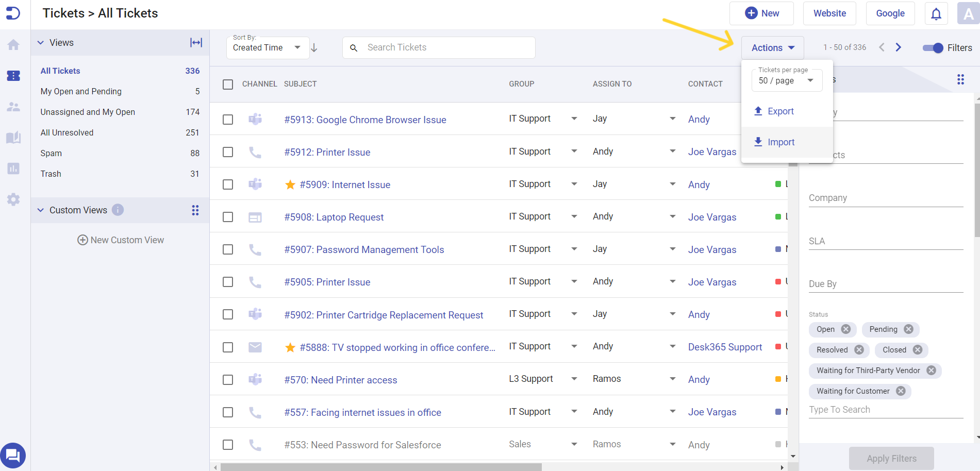Open the Tickets per page selector
Viewport: 980px width, 471px height.
click(786, 80)
